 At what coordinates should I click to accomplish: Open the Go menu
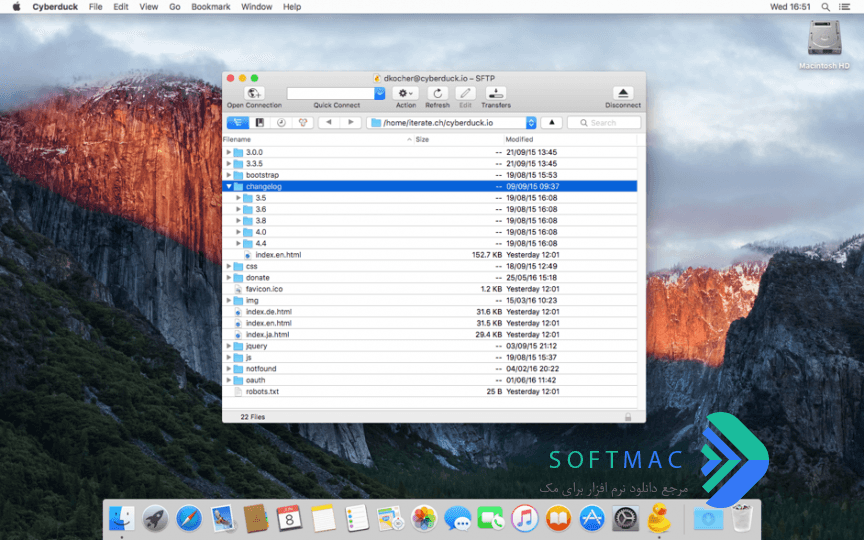coord(175,7)
